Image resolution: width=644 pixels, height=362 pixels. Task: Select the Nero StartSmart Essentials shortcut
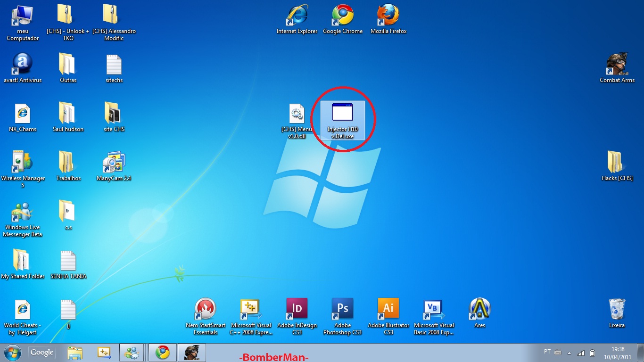tap(206, 317)
